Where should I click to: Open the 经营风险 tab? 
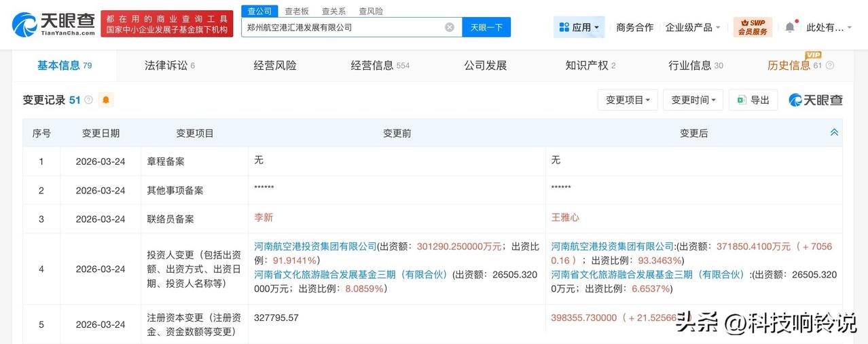pos(275,66)
